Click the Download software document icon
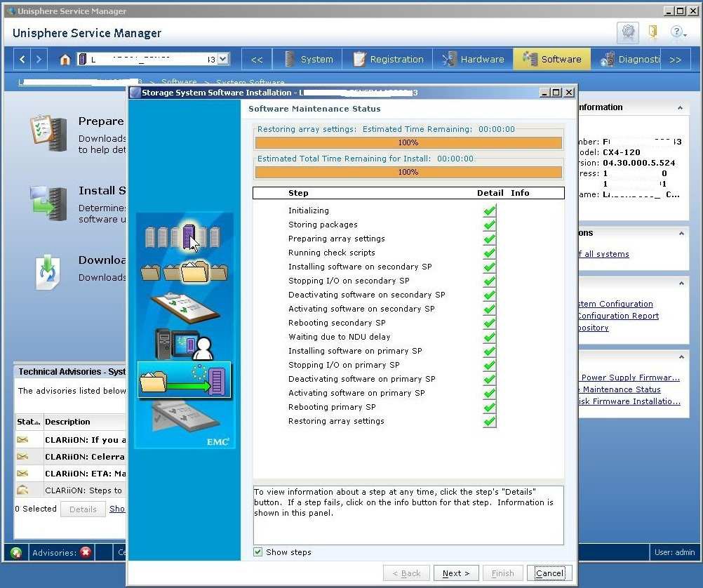 [x=48, y=272]
